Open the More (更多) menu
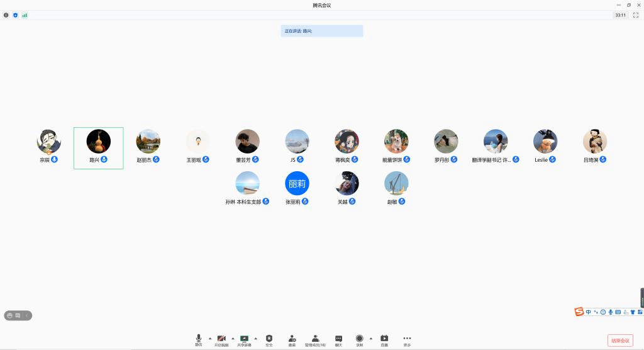This screenshot has height=350, width=644. (x=407, y=339)
